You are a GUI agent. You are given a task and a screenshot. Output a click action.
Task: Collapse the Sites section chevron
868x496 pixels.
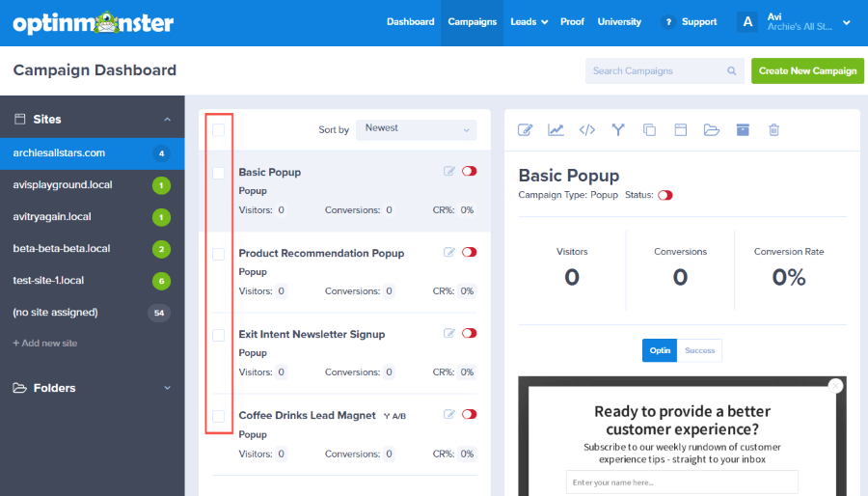coord(167,120)
